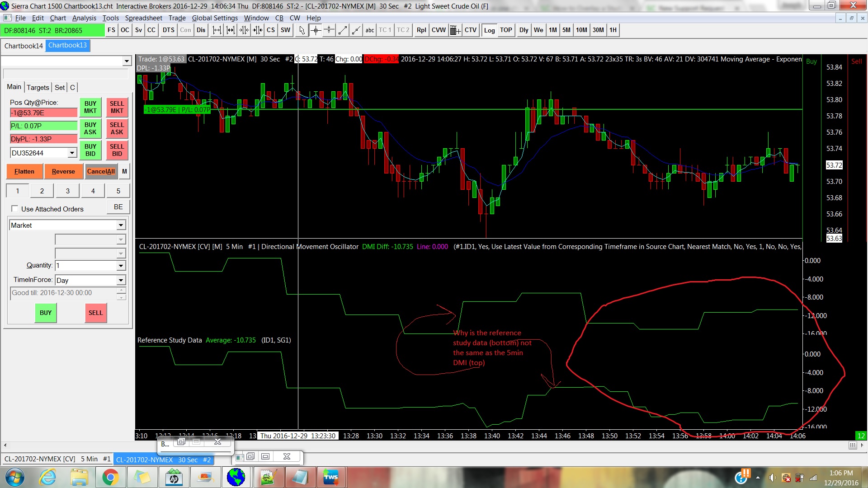Viewport: 868px width, 488px height.
Task: Click the chart values window grid icon
Action: [455, 30]
